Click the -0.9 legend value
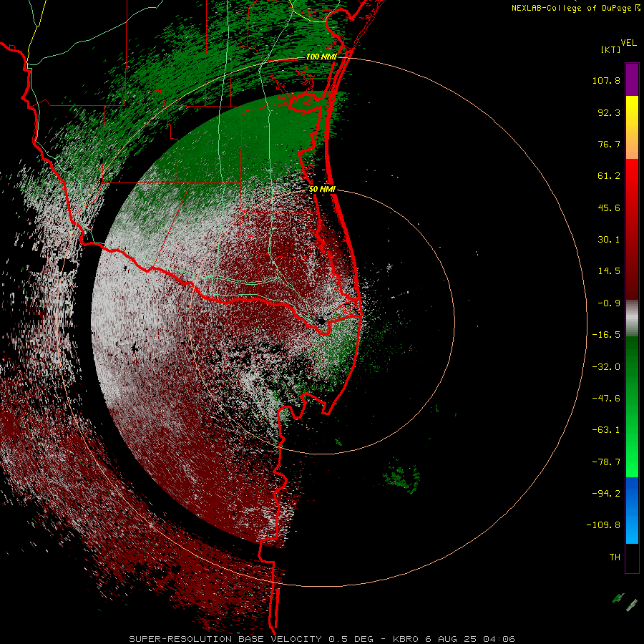This screenshot has width=644, height=644. [x=609, y=303]
